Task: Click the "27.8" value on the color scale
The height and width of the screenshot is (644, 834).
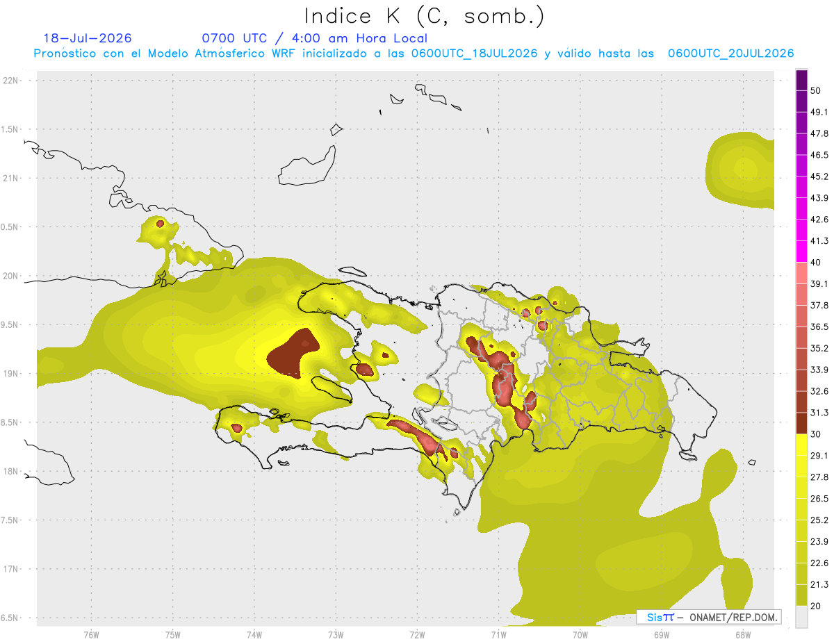Action: pyautogui.click(x=819, y=477)
